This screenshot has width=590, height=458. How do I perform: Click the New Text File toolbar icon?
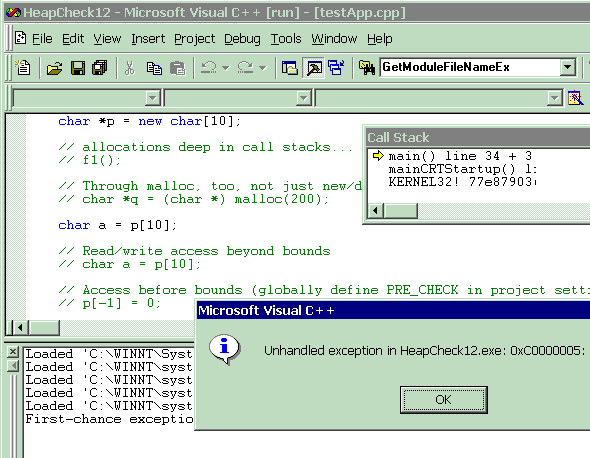(23, 68)
